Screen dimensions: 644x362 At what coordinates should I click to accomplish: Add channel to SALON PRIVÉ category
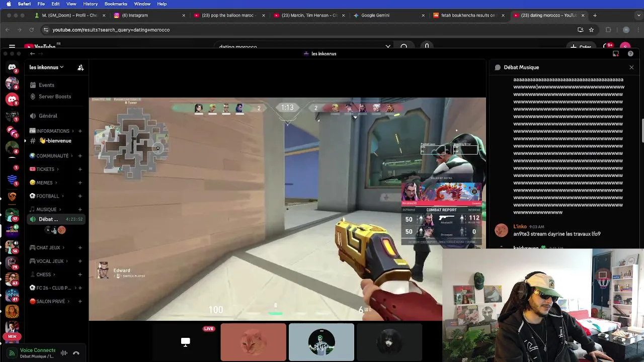click(80, 302)
